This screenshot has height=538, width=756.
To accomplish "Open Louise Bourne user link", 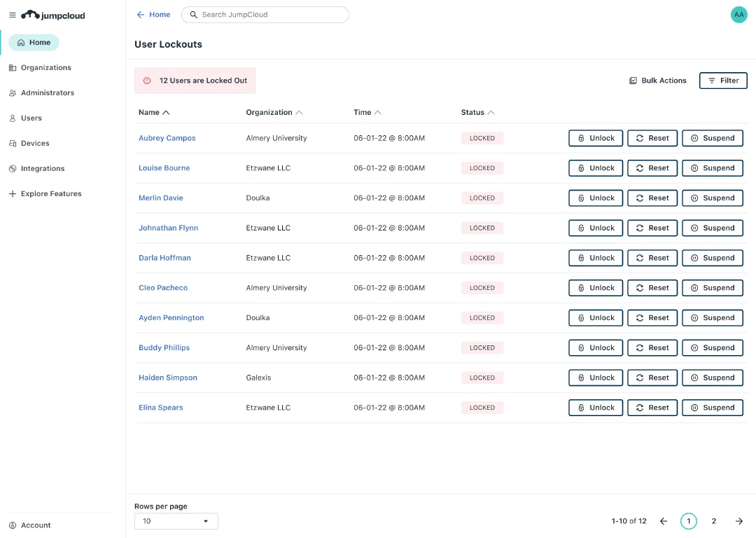I will coord(164,168).
